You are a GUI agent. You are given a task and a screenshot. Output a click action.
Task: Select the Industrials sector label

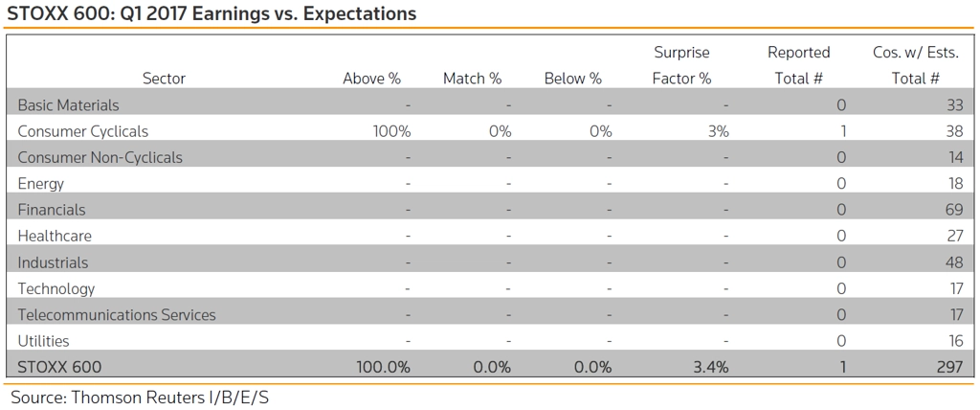coord(53,262)
